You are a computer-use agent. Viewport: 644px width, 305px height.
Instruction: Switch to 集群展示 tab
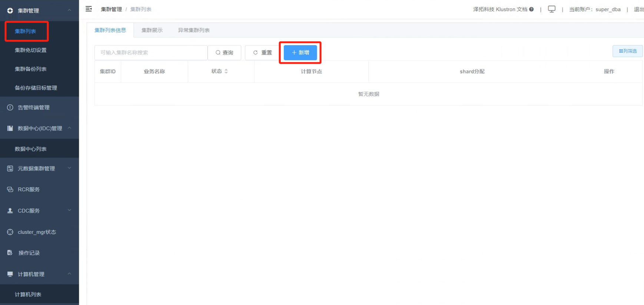point(152,30)
